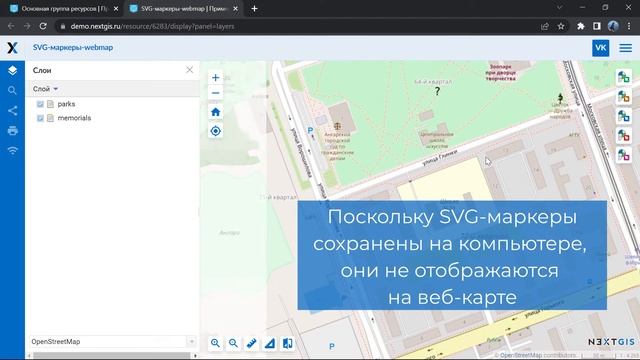
Task: Select the measure area tool
Action: coord(269,343)
